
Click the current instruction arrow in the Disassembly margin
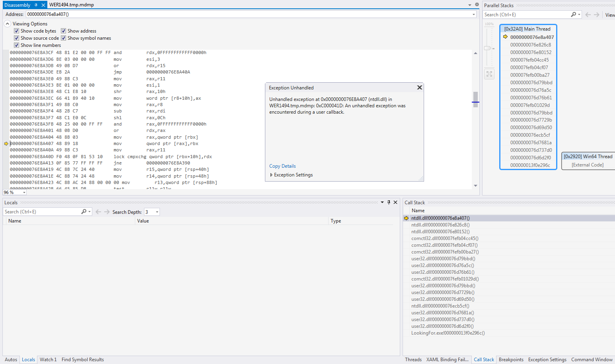click(x=6, y=144)
